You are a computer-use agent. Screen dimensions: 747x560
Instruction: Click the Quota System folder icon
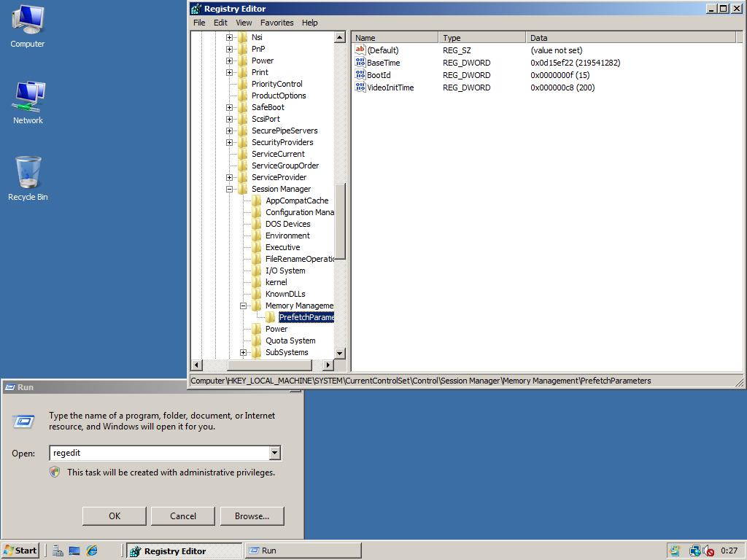257,341
